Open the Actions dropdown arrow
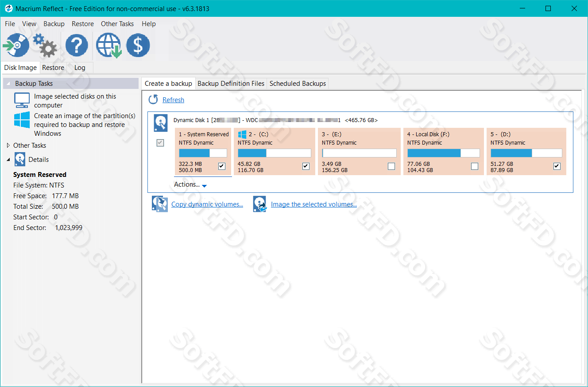Image resolution: width=588 pixels, height=387 pixels. click(204, 186)
